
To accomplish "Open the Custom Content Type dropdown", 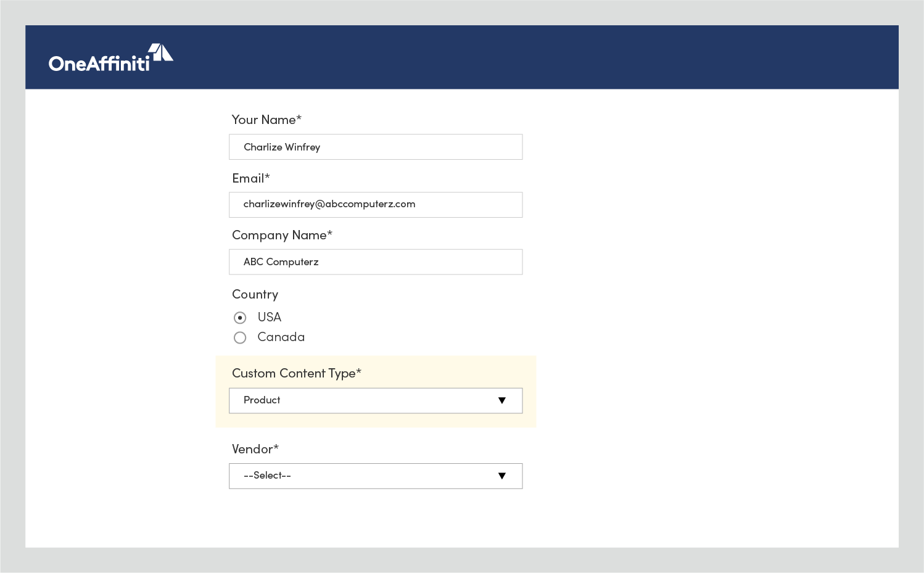I will tap(376, 401).
